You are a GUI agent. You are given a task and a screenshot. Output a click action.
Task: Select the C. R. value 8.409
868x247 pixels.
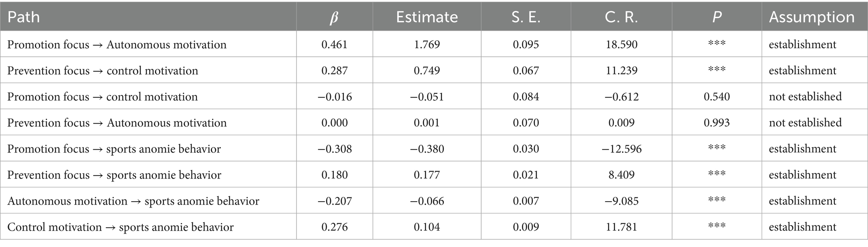click(621, 175)
